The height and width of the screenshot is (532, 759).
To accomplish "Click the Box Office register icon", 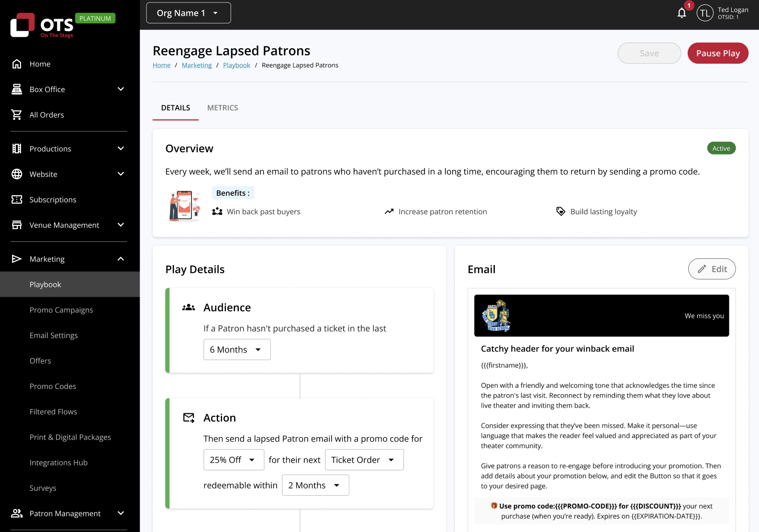I will pyautogui.click(x=17, y=89).
